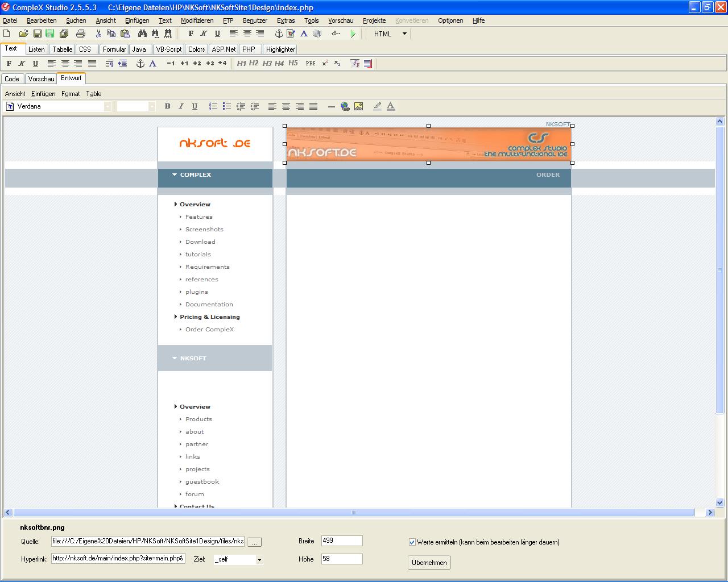This screenshot has height=582, width=728.
Task: Open the Verdana font dropdown
Action: 107,106
